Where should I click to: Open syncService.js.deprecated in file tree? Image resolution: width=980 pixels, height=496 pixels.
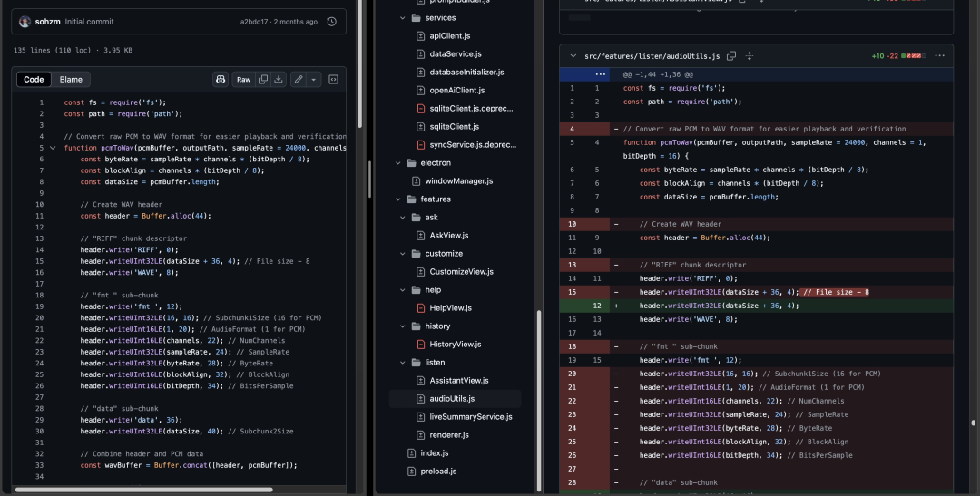click(473, 145)
